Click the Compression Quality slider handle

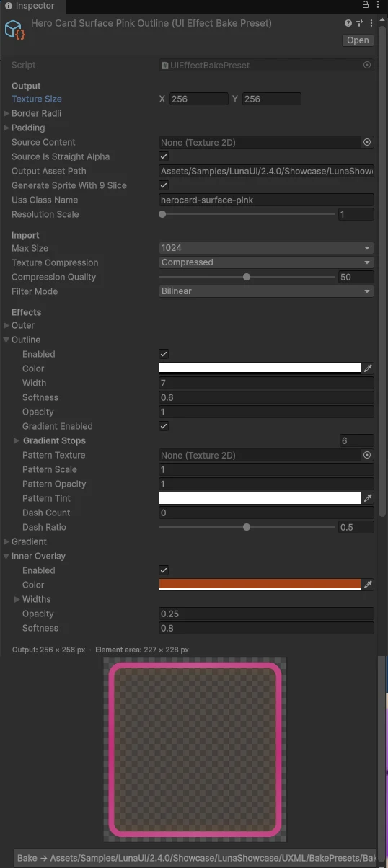tap(247, 277)
